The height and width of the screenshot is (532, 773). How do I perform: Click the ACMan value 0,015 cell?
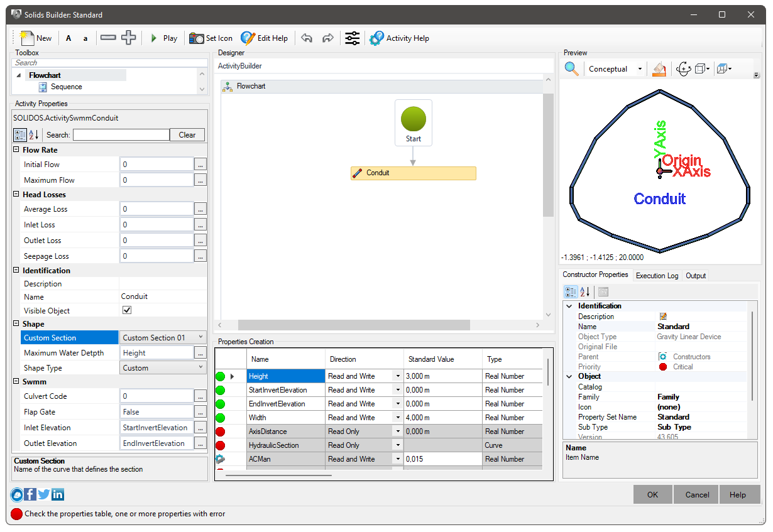[442, 459]
